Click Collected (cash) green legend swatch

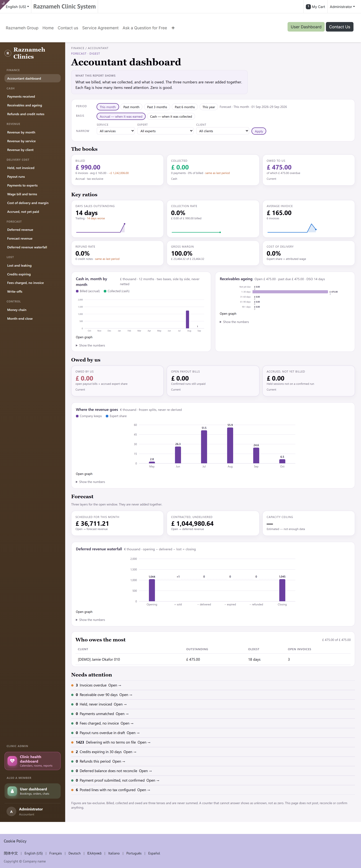pos(105,291)
